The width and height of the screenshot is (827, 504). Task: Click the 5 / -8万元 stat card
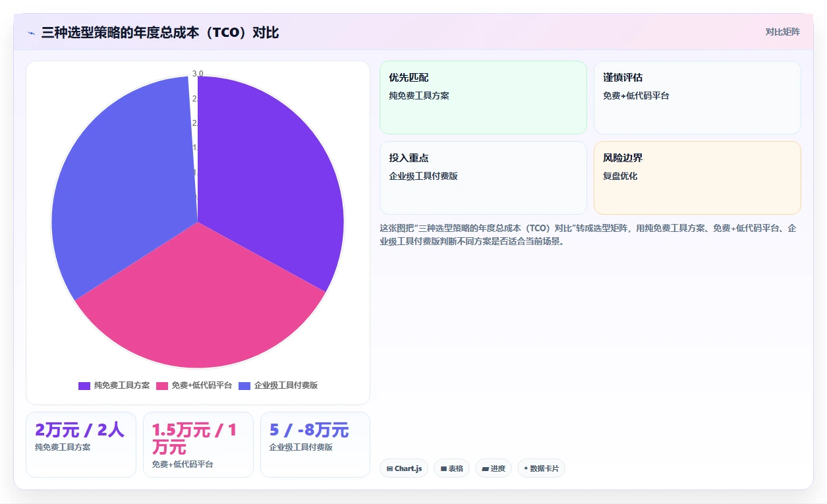[315, 444]
